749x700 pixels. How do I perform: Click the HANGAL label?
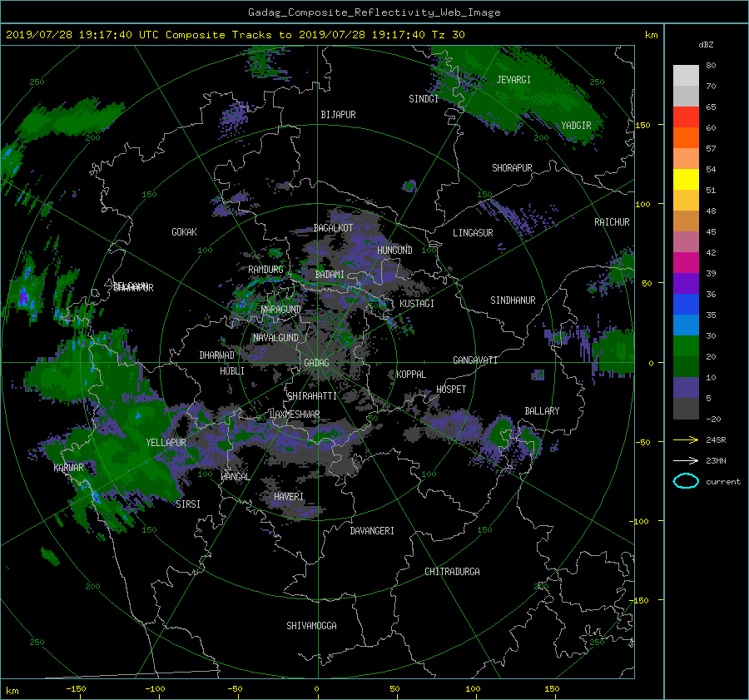(235, 477)
